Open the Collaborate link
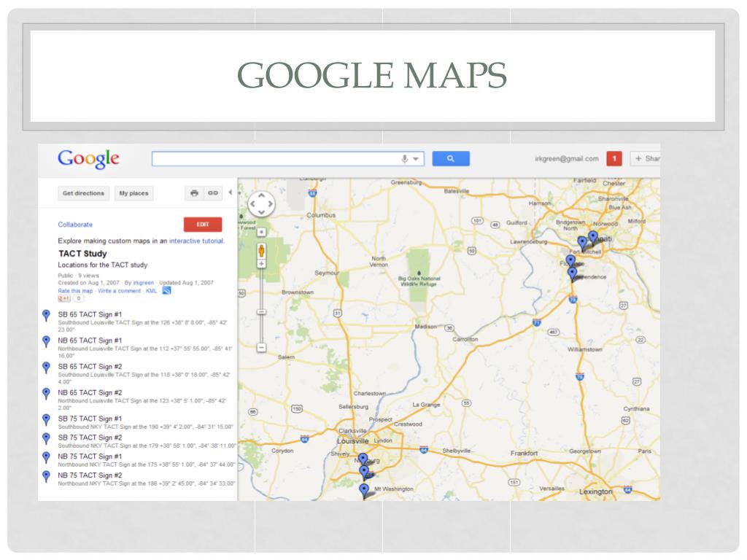 [75, 225]
